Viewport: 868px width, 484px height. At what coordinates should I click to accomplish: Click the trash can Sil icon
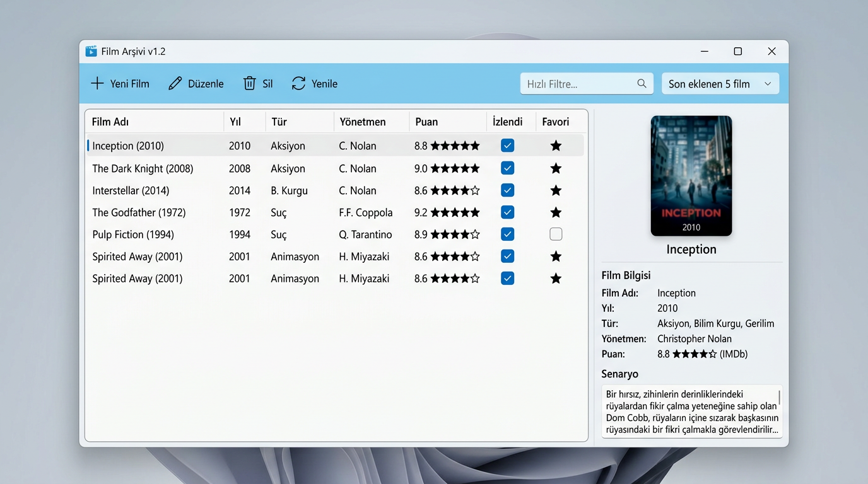[250, 83]
